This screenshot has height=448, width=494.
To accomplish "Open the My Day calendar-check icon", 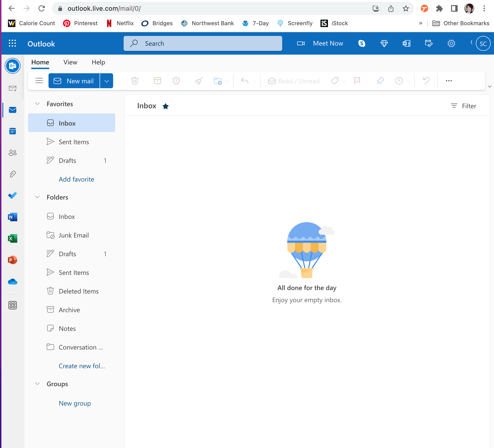I will point(428,43).
